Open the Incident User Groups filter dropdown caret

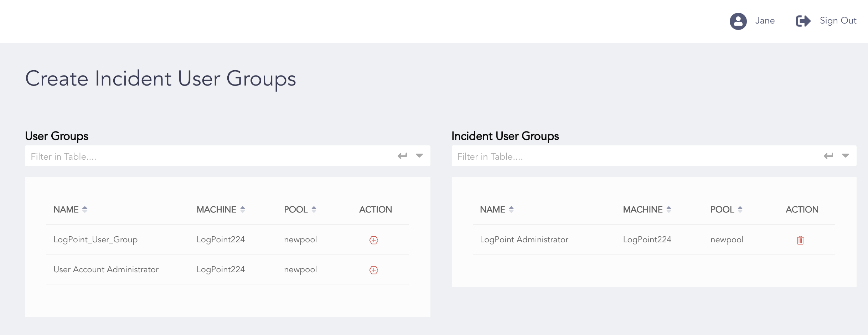point(846,156)
